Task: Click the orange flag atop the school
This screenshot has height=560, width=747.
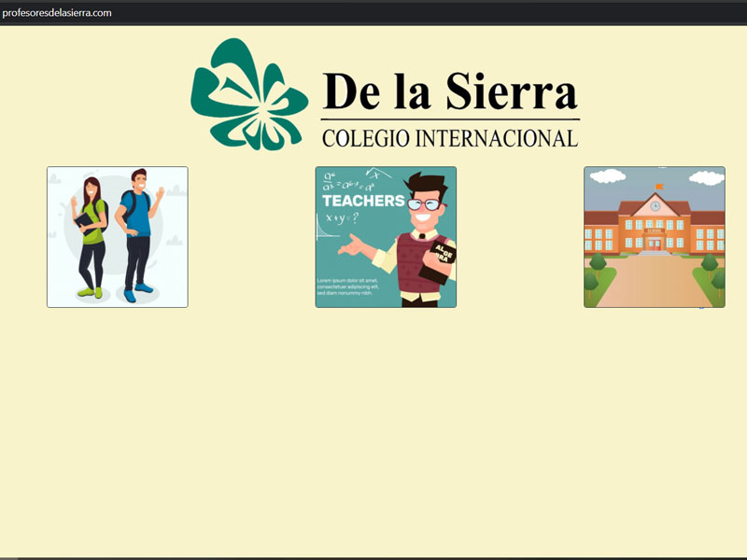Action: [x=659, y=186]
